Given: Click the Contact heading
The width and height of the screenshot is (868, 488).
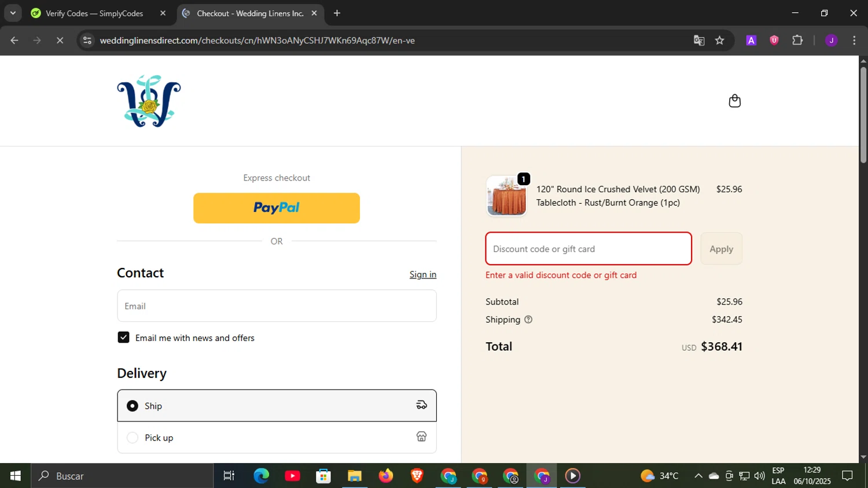Looking at the screenshot, I should pos(140,273).
